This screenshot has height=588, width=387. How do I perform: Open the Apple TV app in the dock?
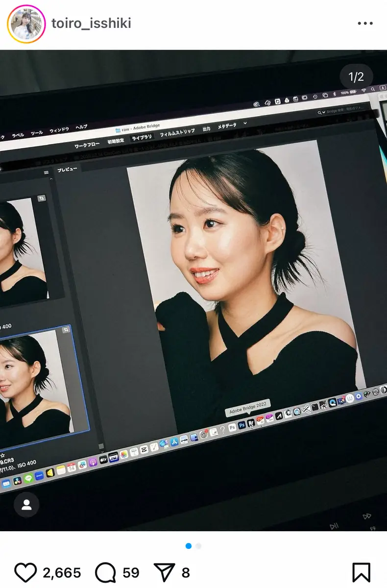103,459
